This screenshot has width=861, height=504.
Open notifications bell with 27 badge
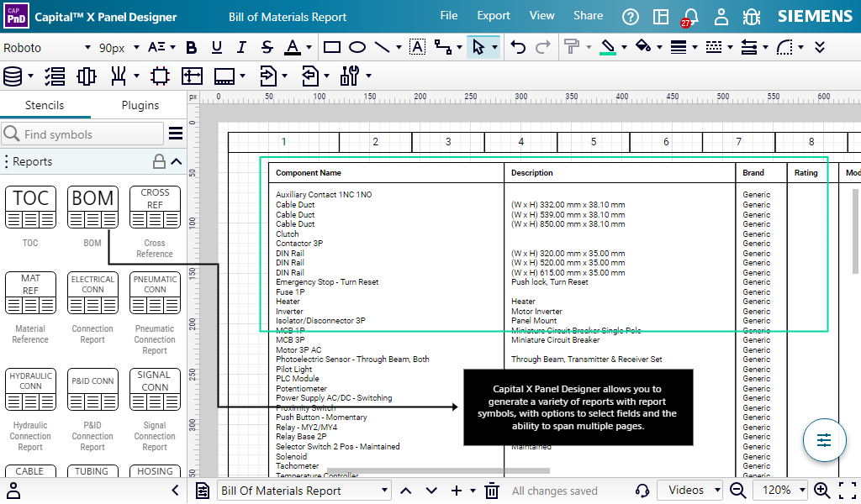click(690, 17)
